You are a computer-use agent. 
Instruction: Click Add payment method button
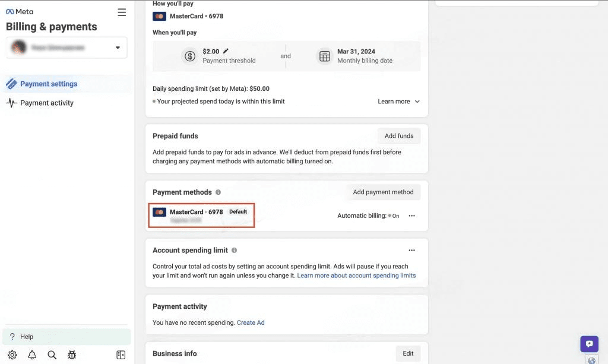[x=383, y=192]
